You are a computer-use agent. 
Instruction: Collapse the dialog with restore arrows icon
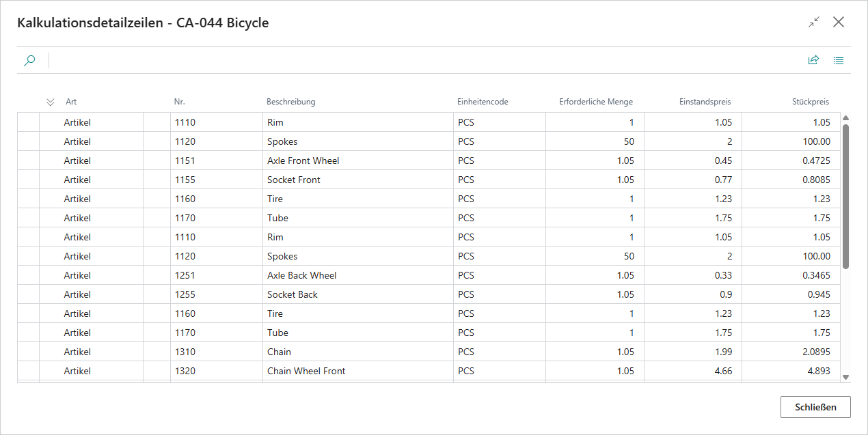(813, 23)
